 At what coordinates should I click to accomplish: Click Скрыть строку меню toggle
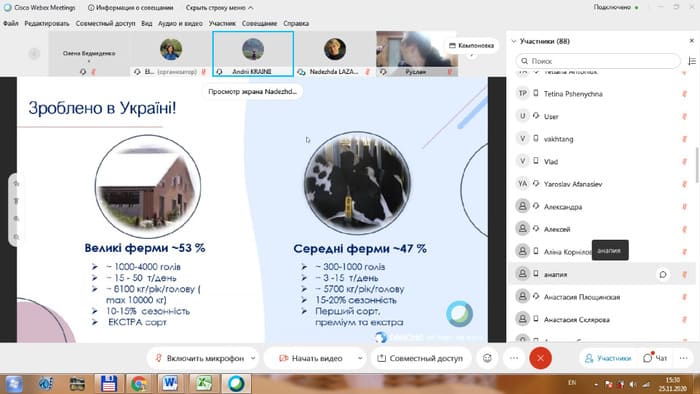click(x=220, y=8)
